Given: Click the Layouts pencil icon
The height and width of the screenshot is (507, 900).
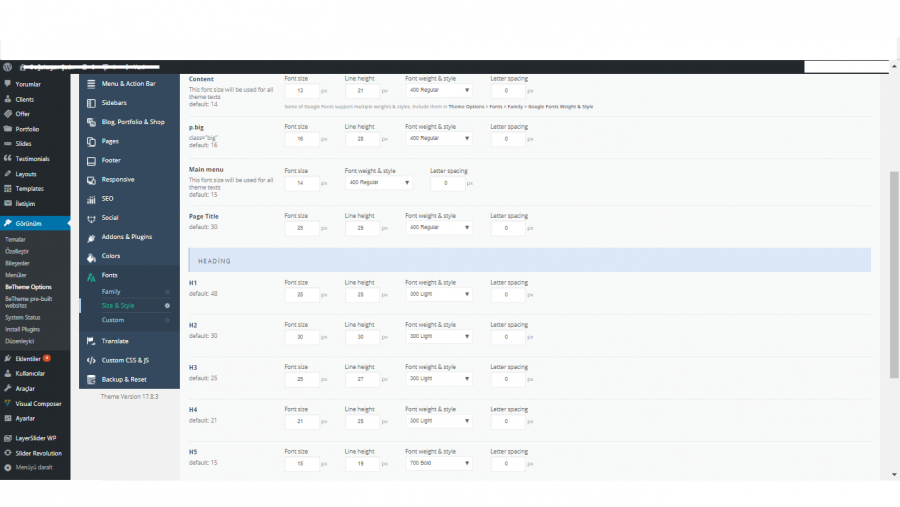Looking at the screenshot, I should 7,173.
